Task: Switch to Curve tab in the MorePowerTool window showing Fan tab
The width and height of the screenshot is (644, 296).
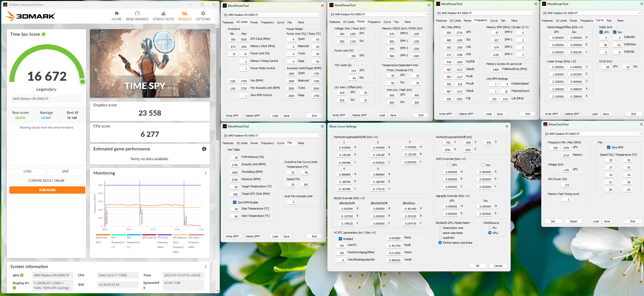Action: pos(280,143)
